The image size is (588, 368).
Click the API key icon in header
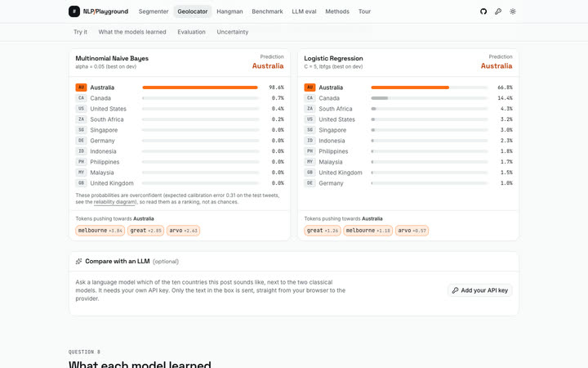(498, 11)
